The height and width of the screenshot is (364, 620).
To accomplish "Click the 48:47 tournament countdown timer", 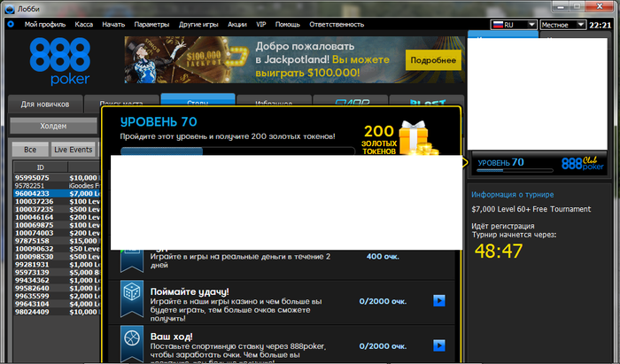I will 499,251.
